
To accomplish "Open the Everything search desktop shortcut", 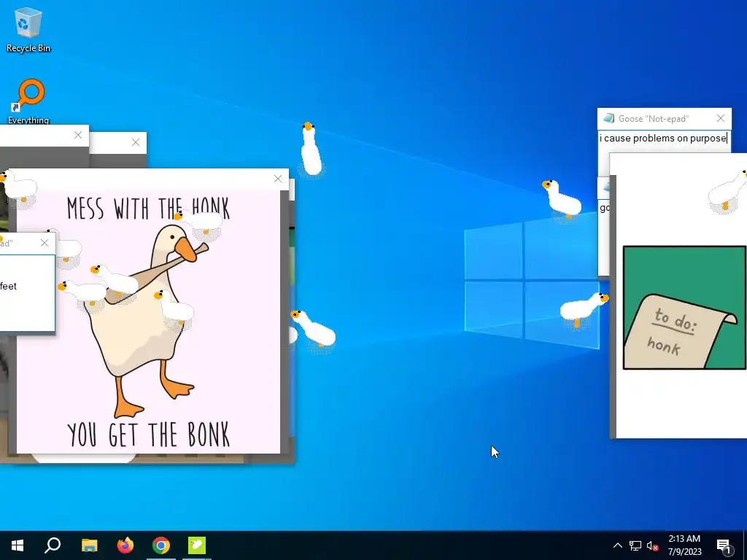I will pyautogui.click(x=28, y=101).
